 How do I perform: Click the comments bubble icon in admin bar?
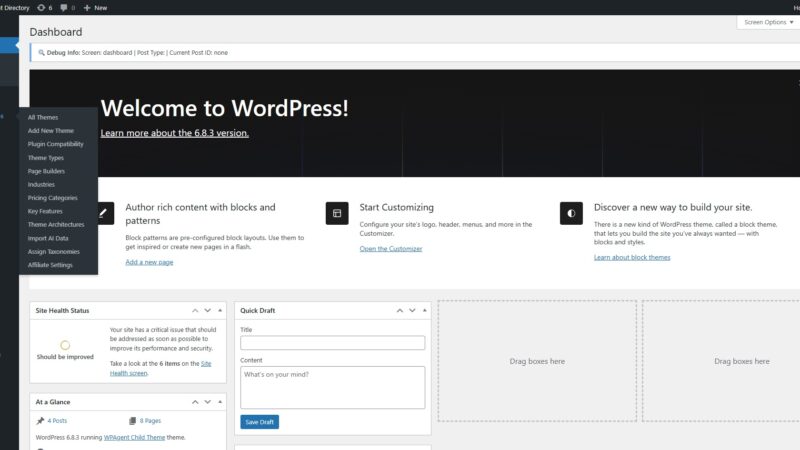pyautogui.click(x=65, y=7)
